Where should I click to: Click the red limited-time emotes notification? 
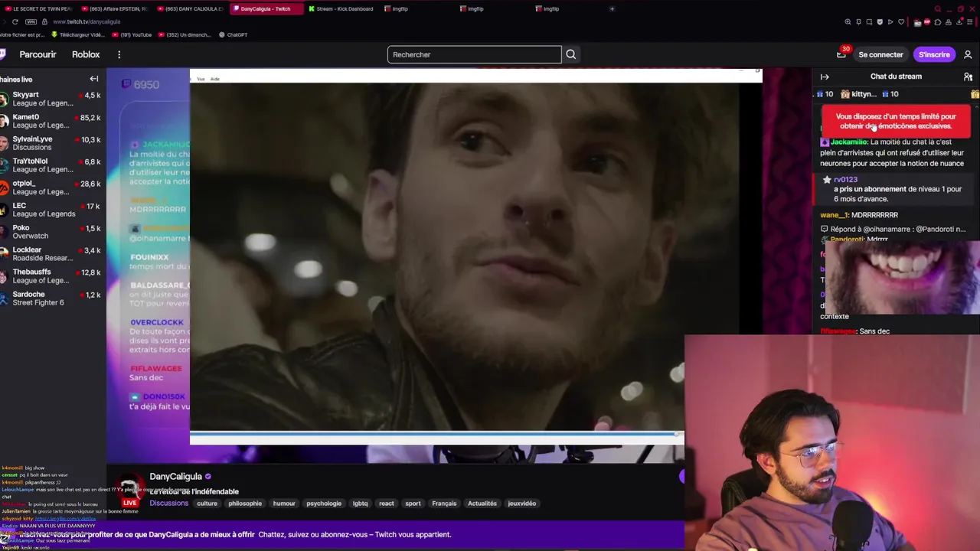pos(896,121)
